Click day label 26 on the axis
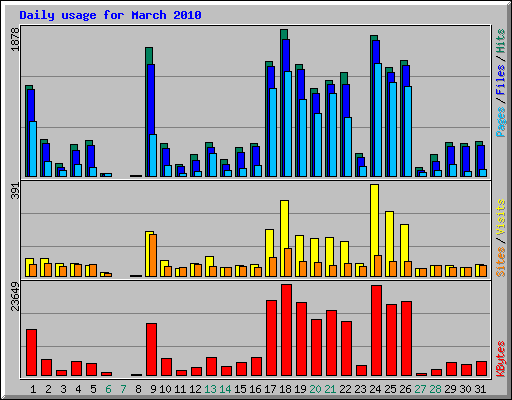The height and width of the screenshot is (400, 512). pos(405,389)
